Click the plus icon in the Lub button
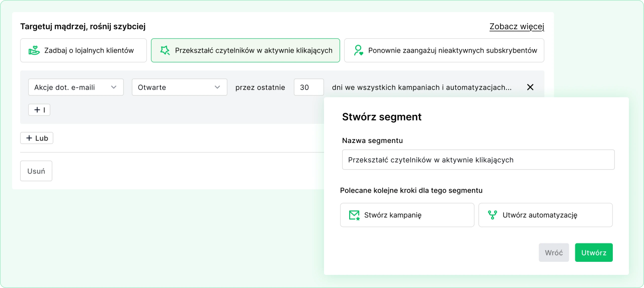The height and width of the screenshot is (288, 644). (29, 138)
